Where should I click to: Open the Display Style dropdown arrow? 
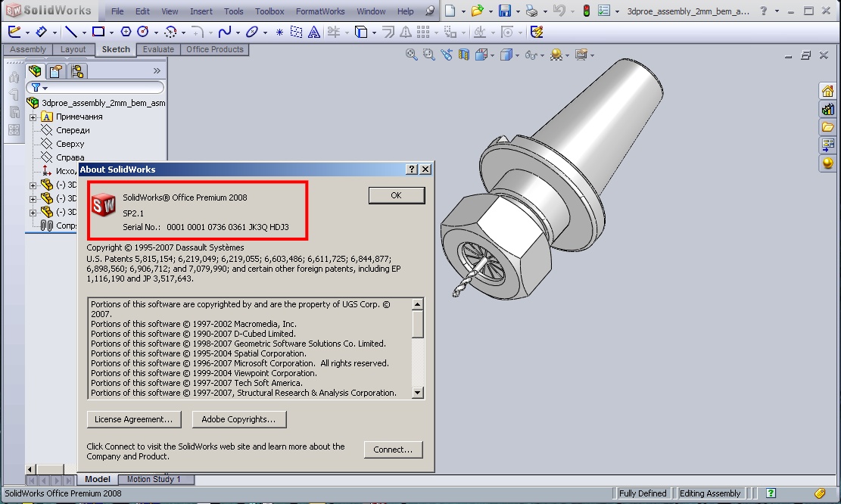[517, 55]
